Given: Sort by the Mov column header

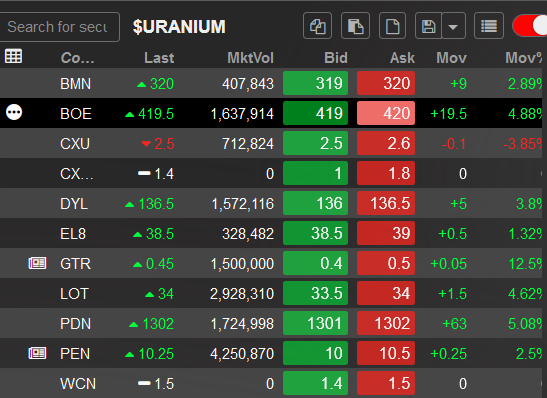Looking at the screenshot, I should coord(451,58).
